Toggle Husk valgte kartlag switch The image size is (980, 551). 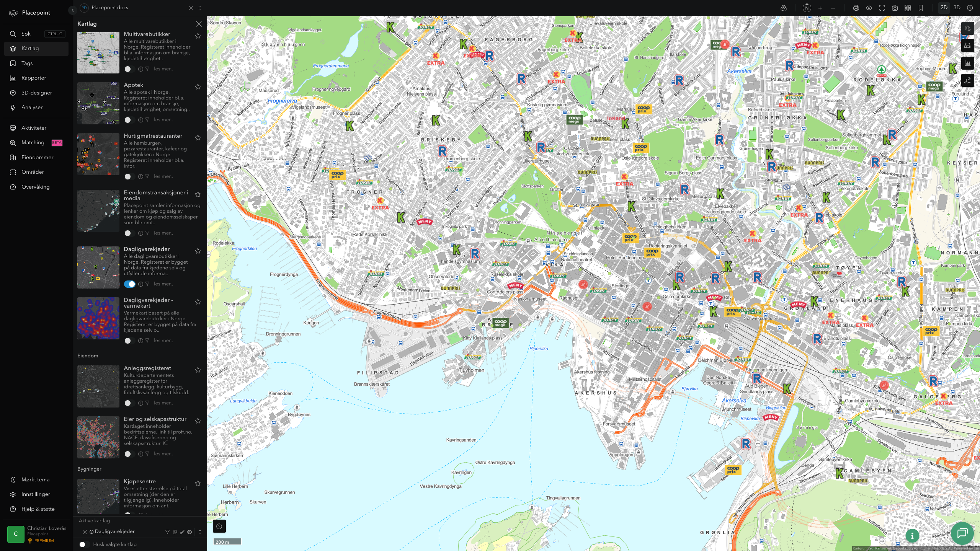(84, 544)
